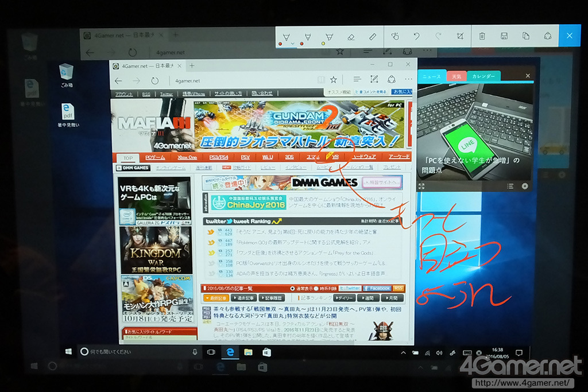Viewport: 588px width, 392px height.
Task: Click the Gundam Diorama Front banner
Action: 299,125
